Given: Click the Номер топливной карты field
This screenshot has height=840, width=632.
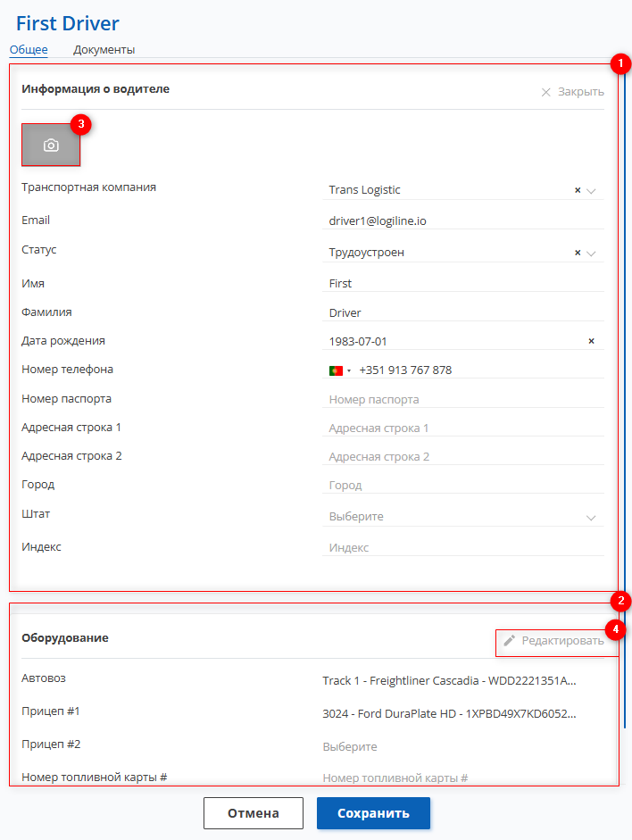Looking at the screenshot, I should tap(462, 778).
